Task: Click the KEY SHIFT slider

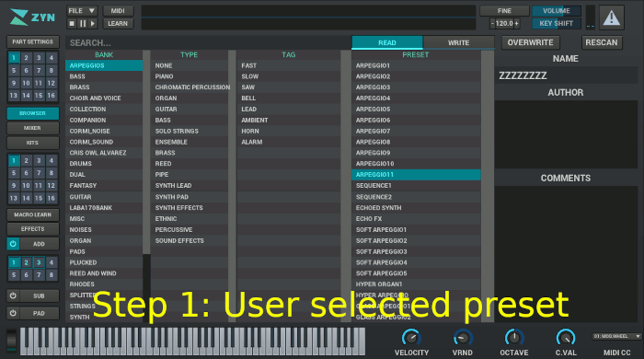Action: (x=557, y=23)
